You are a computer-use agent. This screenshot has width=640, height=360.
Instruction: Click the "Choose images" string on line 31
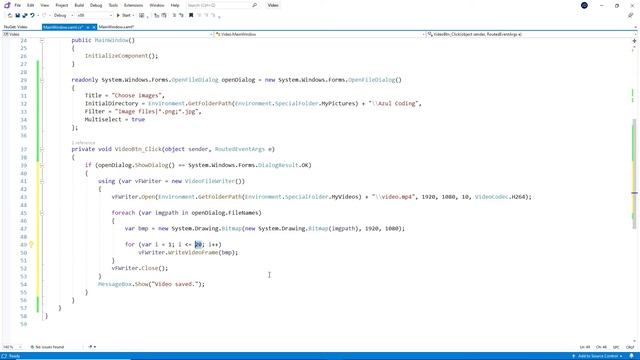[137, 96]
